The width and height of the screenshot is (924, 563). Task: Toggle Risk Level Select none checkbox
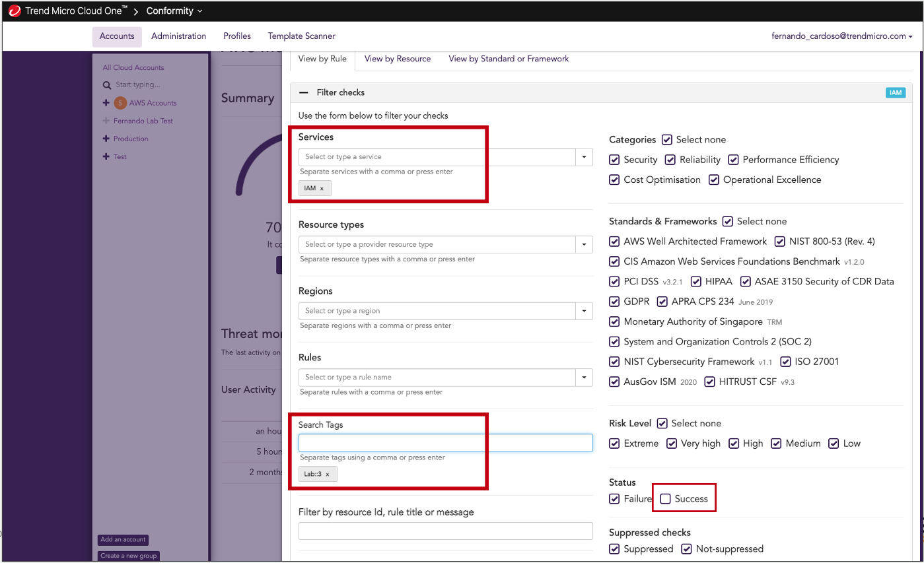pyautogui.click(x=662, y=424)
